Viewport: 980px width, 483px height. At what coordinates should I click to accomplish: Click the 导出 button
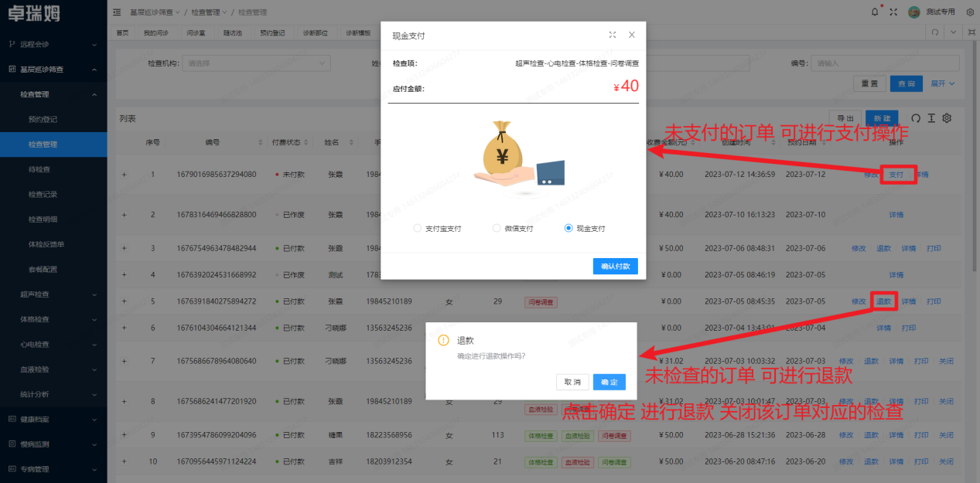(845, 118)
